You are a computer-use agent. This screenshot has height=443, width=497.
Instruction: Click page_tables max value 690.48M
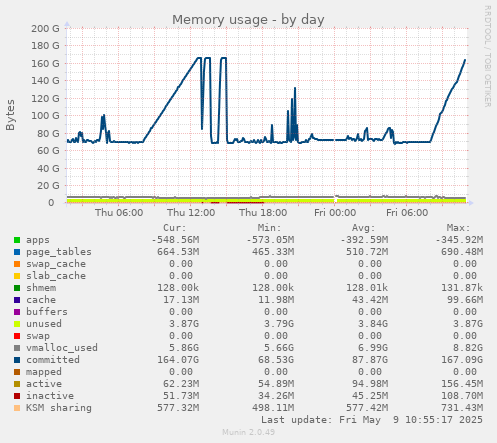[462, 252]
